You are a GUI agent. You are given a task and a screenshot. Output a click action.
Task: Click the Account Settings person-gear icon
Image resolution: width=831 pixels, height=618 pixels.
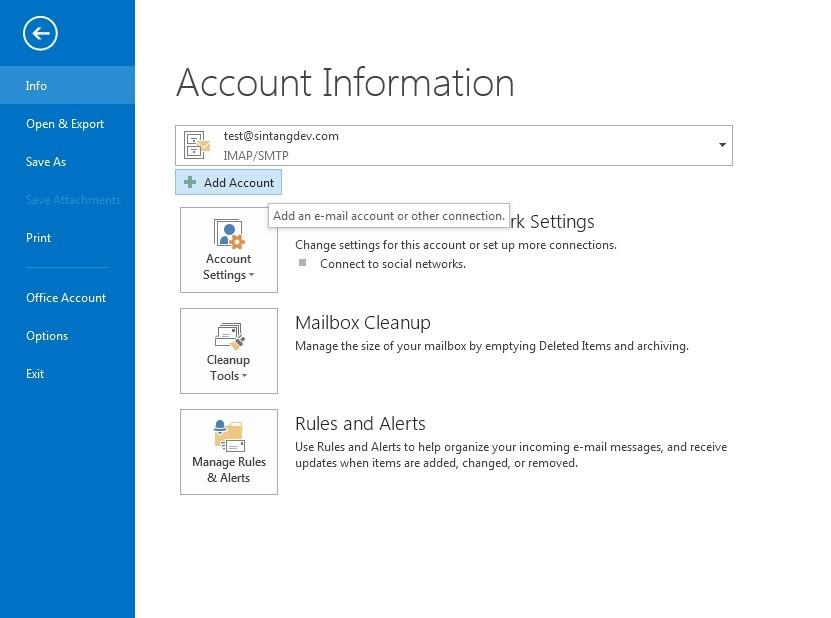(x=229, y=234)
